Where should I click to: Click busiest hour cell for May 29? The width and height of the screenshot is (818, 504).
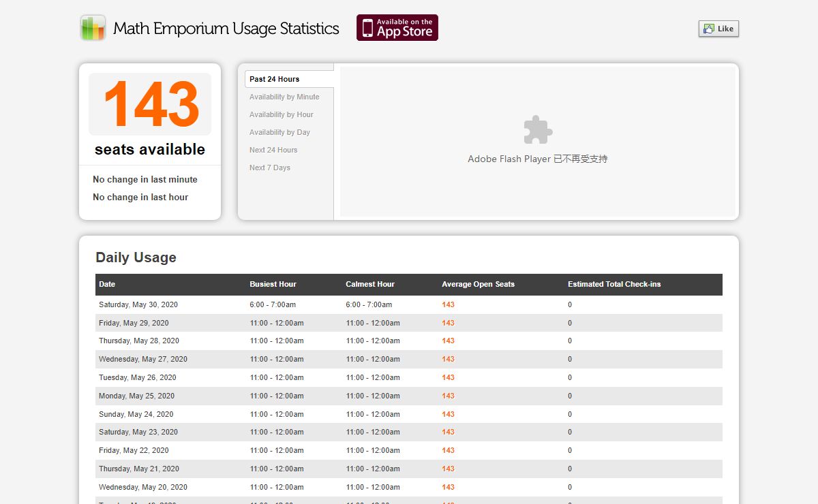(x=277, y=323)
